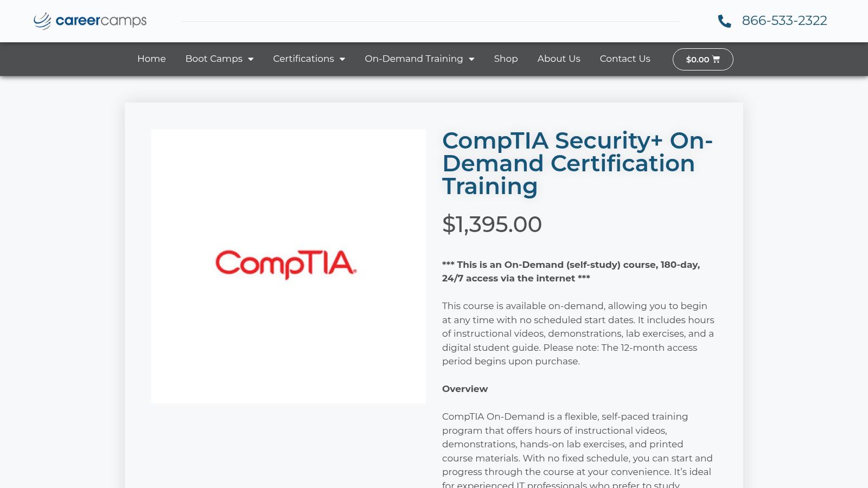
Task: Call the 866-533-2322 phone number link
Action: point(784,21)
